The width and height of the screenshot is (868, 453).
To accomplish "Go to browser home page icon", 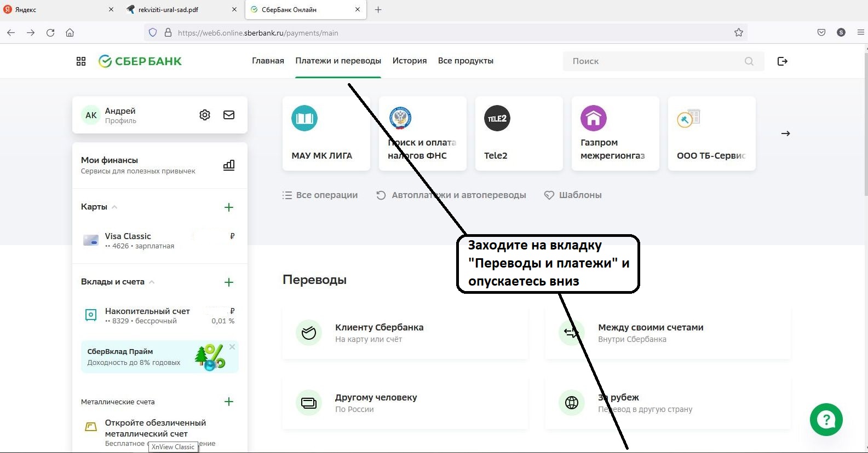I will (x=70, y=33).
